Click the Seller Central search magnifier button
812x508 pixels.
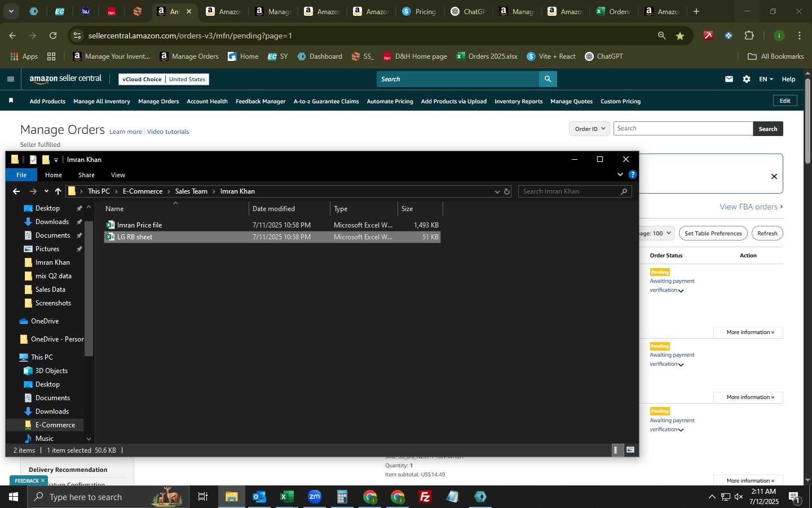coord(548,79)
